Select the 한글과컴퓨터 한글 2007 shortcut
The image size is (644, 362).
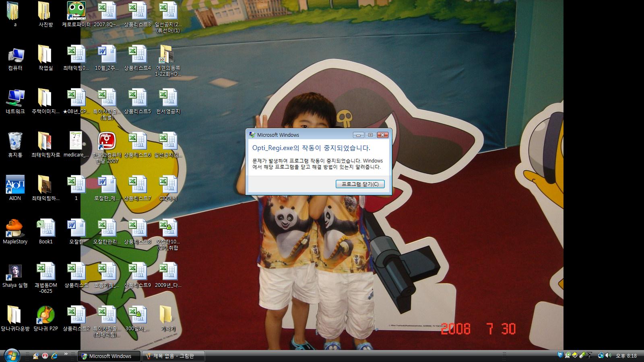pos(107,148)
